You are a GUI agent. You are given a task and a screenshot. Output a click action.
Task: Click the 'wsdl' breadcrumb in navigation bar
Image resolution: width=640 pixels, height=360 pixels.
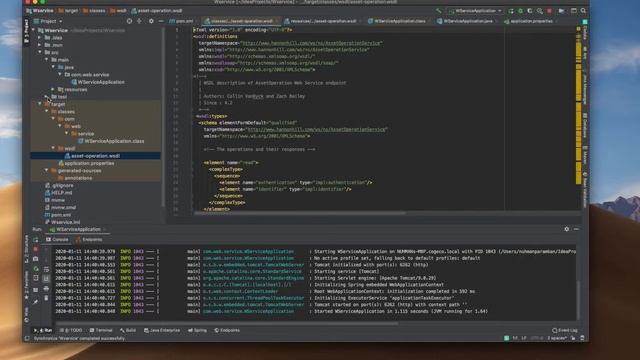118,11
